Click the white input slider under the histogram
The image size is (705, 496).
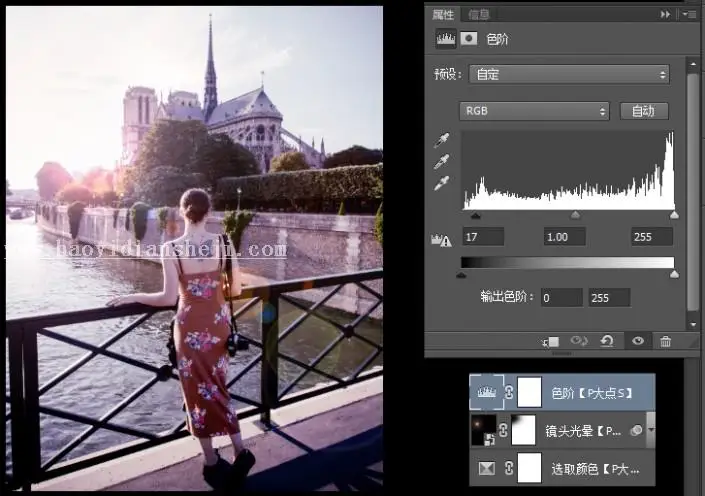tap(674, 215)
